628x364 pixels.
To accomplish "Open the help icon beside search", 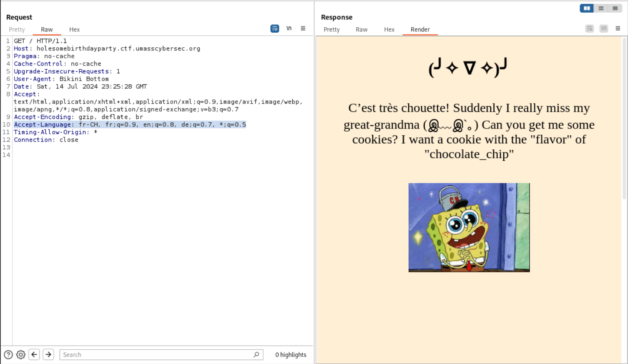I will tap(8, 355).
